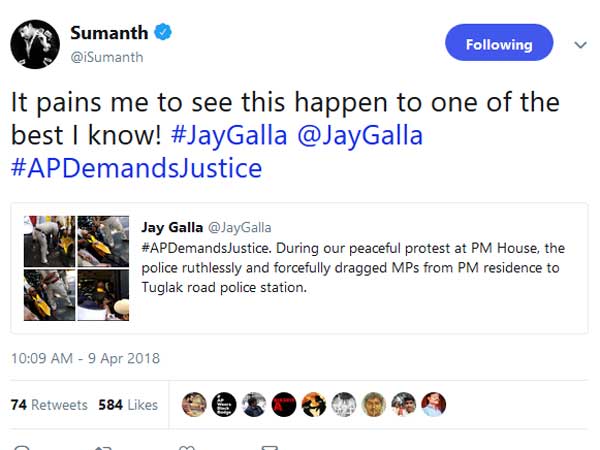Screen dimensions: 600x450
Task: Open the #APDemandsJustice hashtag in tweet
Action: (136, 168)
